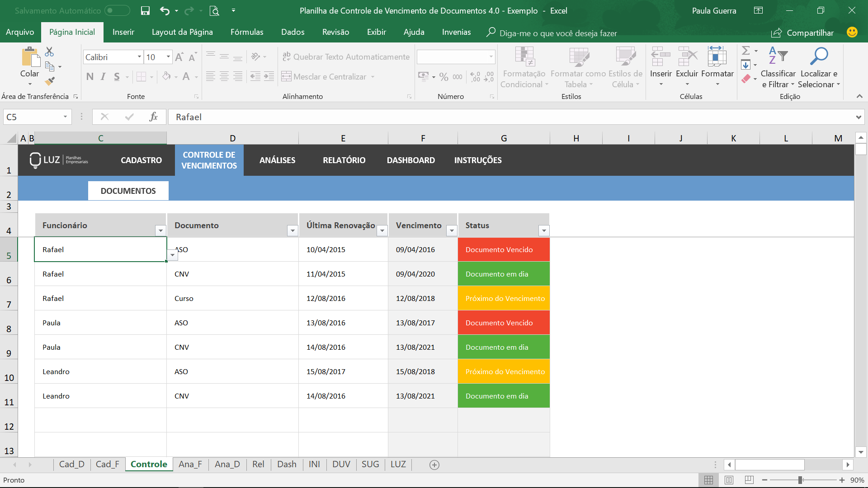Switch to the Dash sheet tab
Viewport: 868px width, 488px height.
coord(287,464)
